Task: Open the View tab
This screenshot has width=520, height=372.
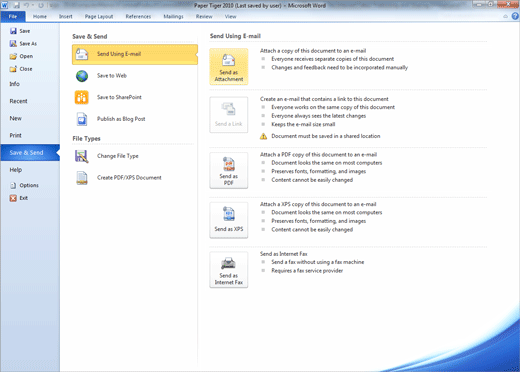Action: [x=230, y=16]
